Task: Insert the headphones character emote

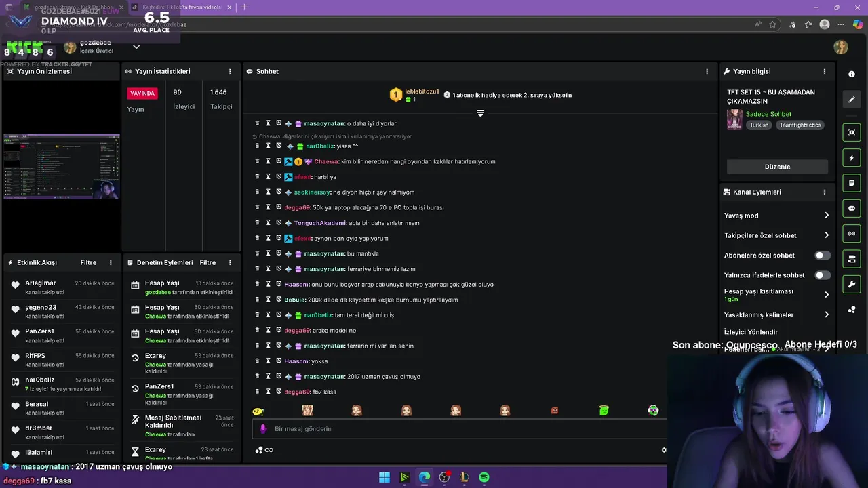Action: [x=653, y=410]
